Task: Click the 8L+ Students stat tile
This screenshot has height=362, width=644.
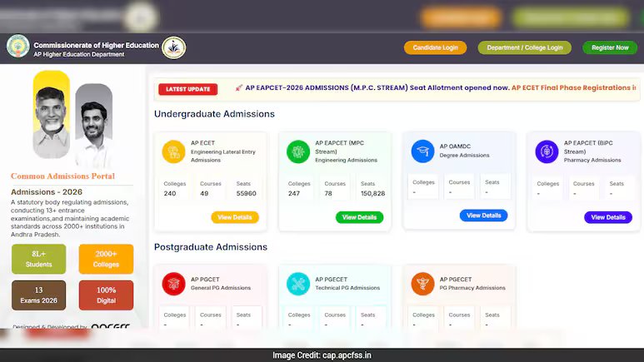Action: tap(38, 259)
